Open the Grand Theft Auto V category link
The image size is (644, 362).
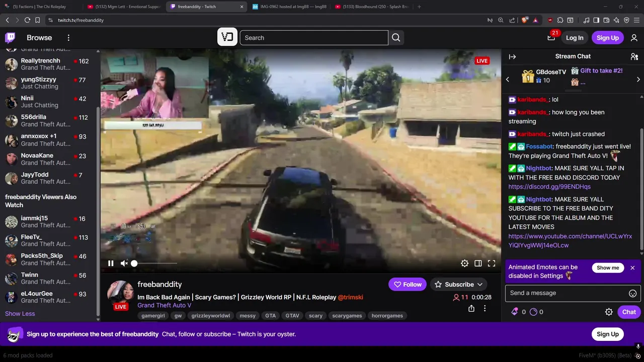(165, 306)
